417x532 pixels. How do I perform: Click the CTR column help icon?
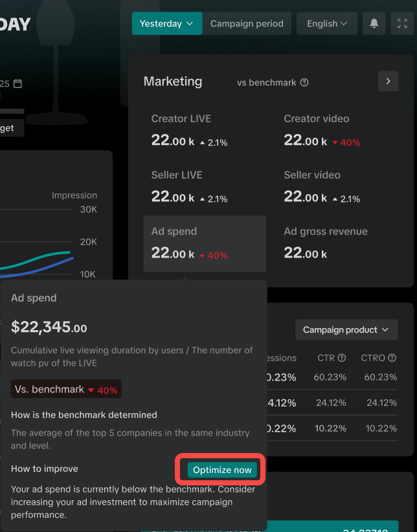tap(341, 358)
